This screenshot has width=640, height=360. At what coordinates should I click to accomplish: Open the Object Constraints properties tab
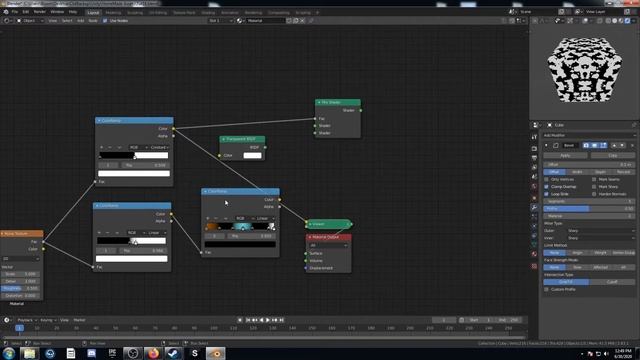pyautogui.click(x=534, y=236)
